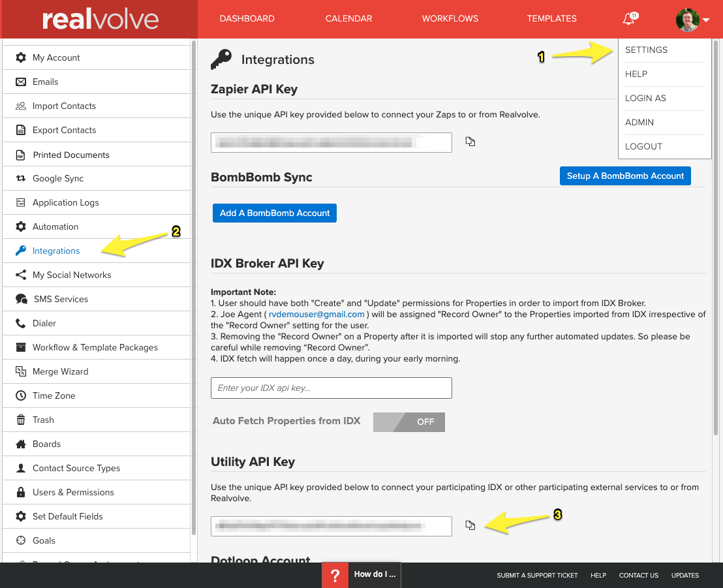Click the Export Contacts document icon
The height and width of the screenshot is (588, 723).
tap(21, 130)
